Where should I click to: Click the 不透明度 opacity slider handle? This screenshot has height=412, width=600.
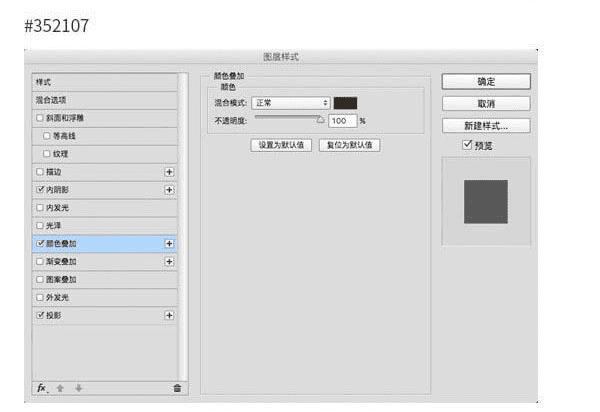pyautogui.click(x=320, y=120)
